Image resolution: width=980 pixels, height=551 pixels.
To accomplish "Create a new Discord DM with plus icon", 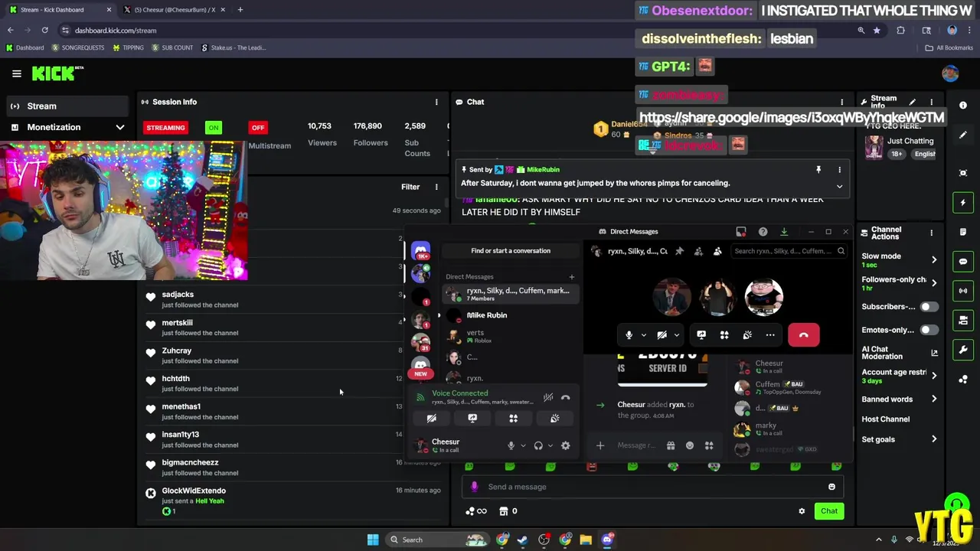I will (x=571, y=277).
